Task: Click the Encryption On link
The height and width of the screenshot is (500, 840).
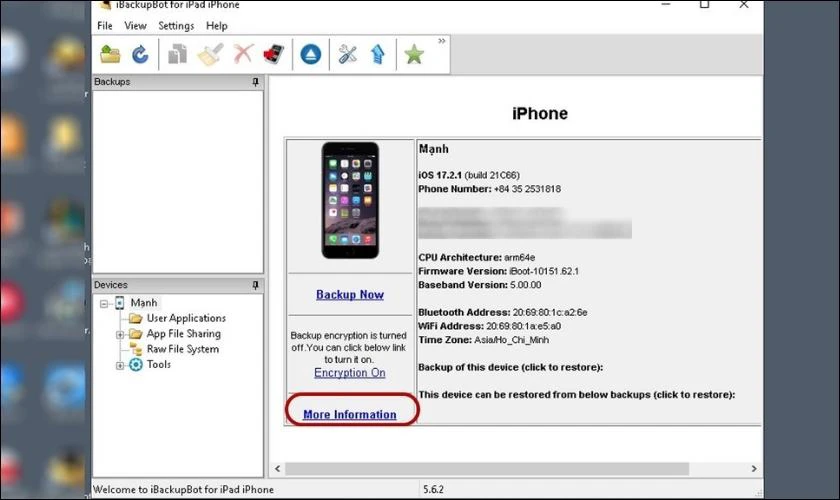Action: (x=350, y=373)
